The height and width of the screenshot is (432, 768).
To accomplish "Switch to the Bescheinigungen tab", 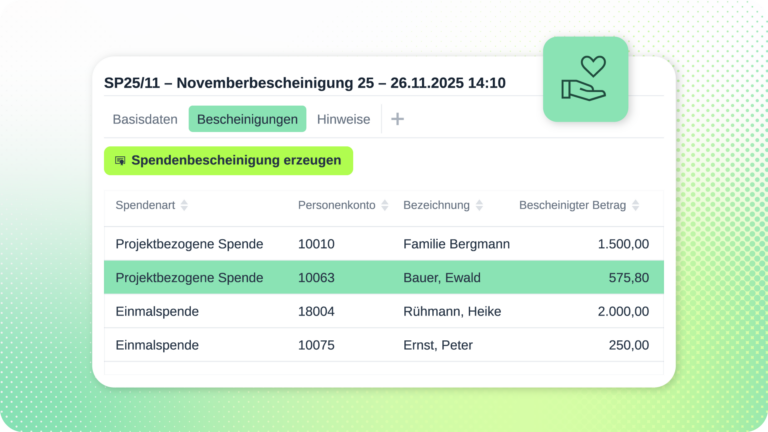I will (x=247, y=119).
